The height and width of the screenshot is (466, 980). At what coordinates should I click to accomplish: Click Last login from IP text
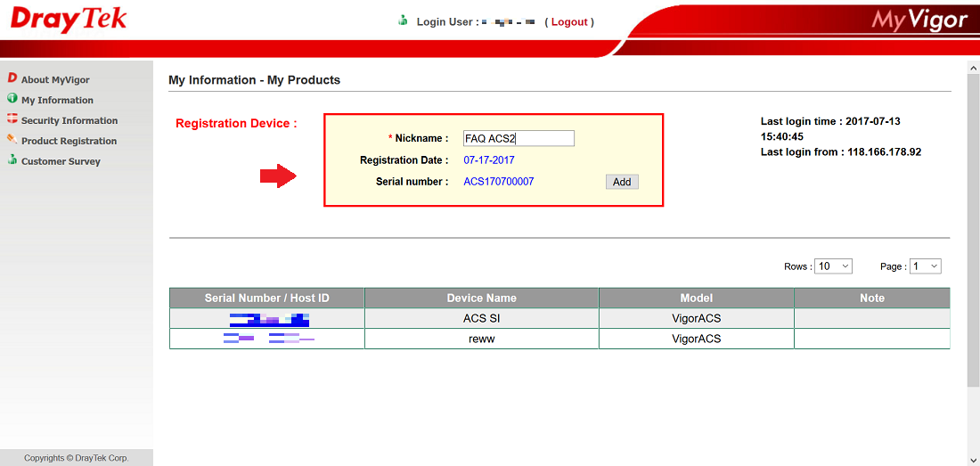pyautogui.click(x=841, y=151)
